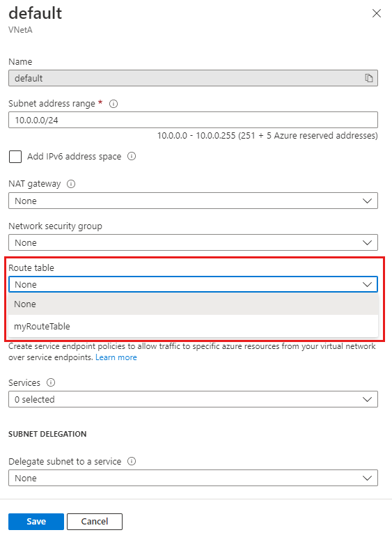
Task: Cancel the subnet changes
Action: coord(95,522)
